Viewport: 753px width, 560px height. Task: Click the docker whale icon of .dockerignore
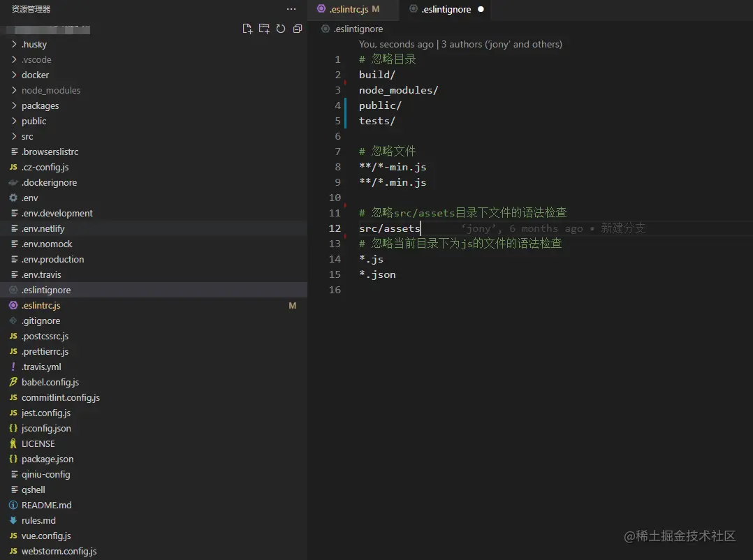point(13,182)
